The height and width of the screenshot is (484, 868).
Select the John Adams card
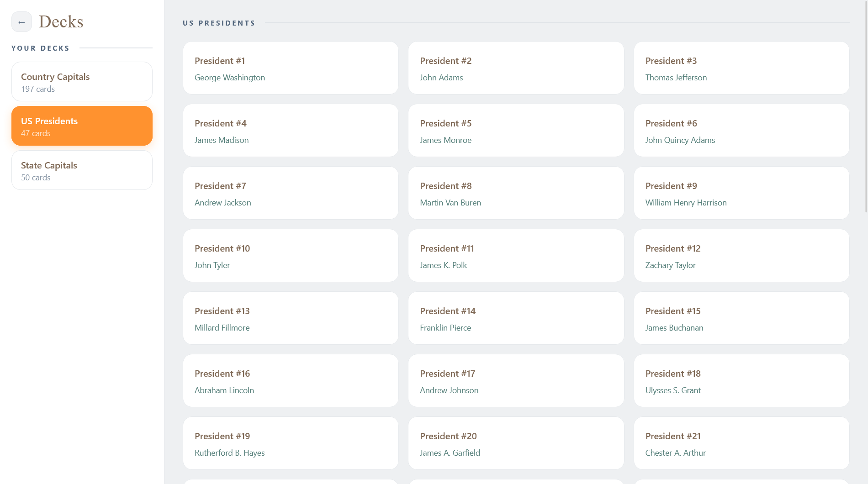tap(516, 68)
